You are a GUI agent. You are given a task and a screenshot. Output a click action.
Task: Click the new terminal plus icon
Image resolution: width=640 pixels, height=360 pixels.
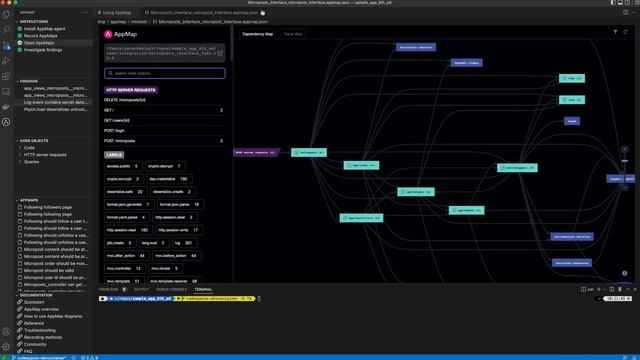point(599,289)
